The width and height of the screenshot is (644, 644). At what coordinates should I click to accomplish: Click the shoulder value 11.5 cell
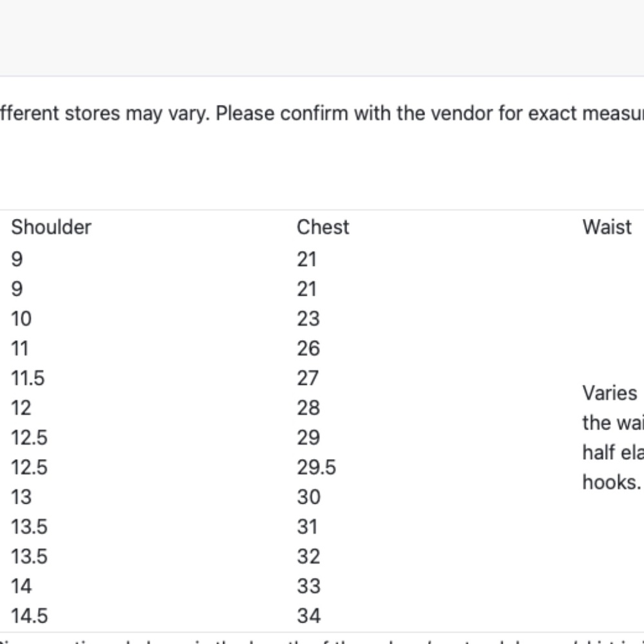28,378
